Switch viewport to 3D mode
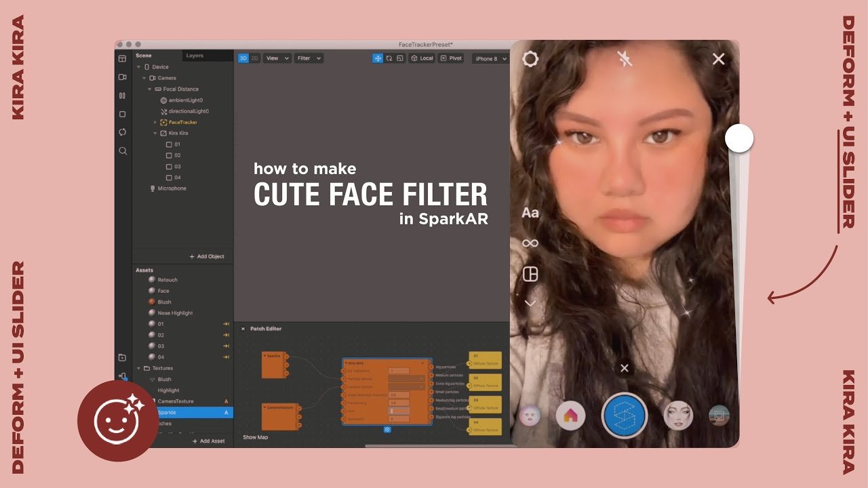Screen dimensions: 868x488 (x=243, y=58)
